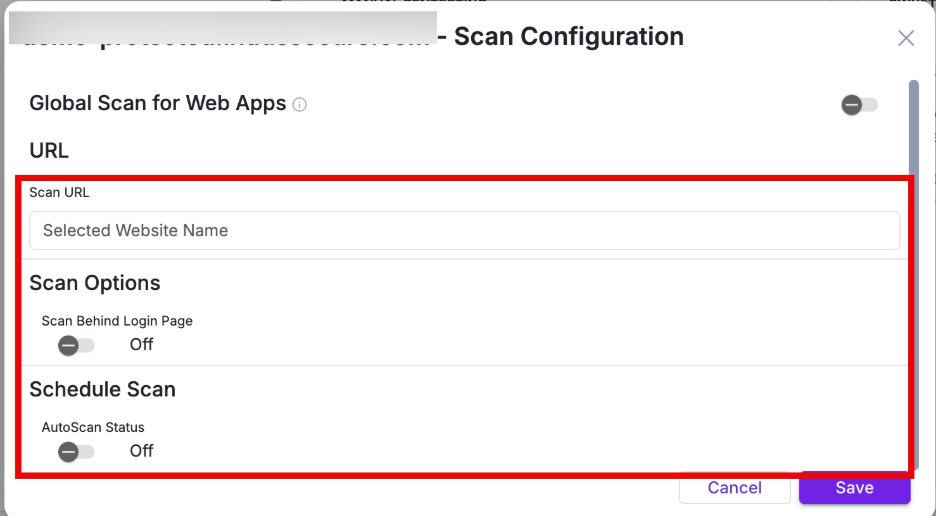Click the Selected Website Name field

point(464,230)
